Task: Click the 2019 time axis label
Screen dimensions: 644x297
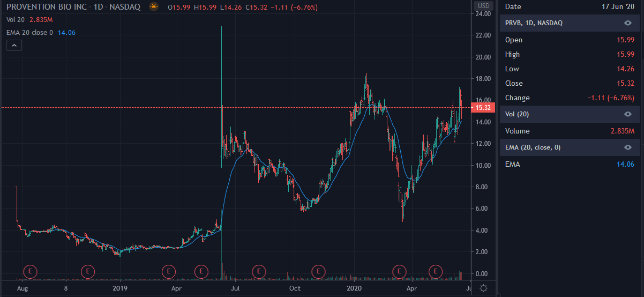Action: [x=119, y=288]
